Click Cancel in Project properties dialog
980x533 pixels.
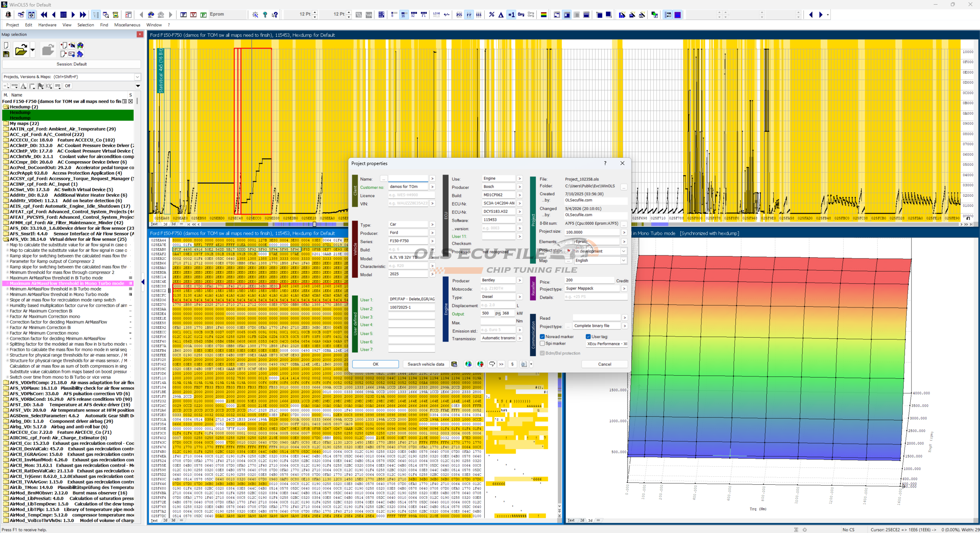[x=604, y=364]
